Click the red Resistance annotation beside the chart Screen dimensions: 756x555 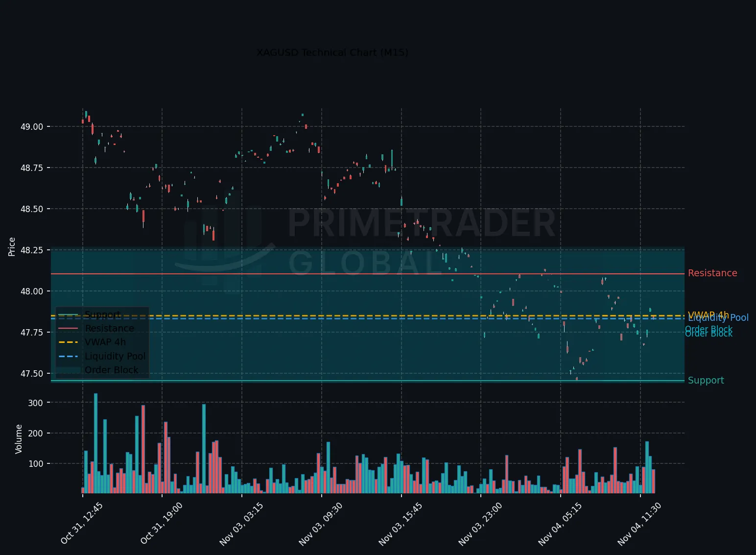point(712,273)
